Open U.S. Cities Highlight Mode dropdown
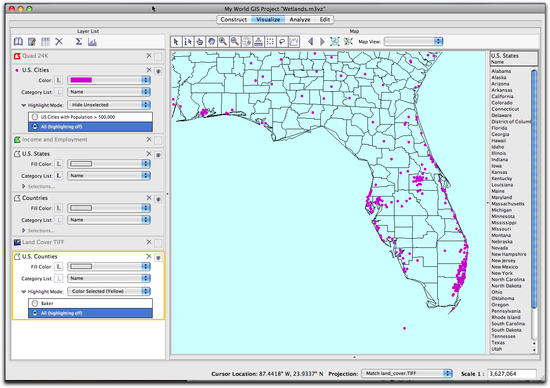 (x=109, y=105)
